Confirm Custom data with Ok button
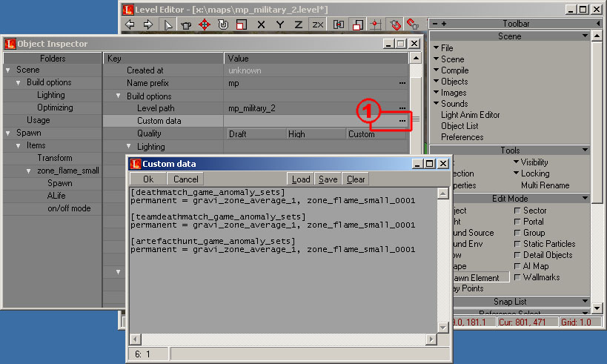607x364 pixels. [148, 179]
